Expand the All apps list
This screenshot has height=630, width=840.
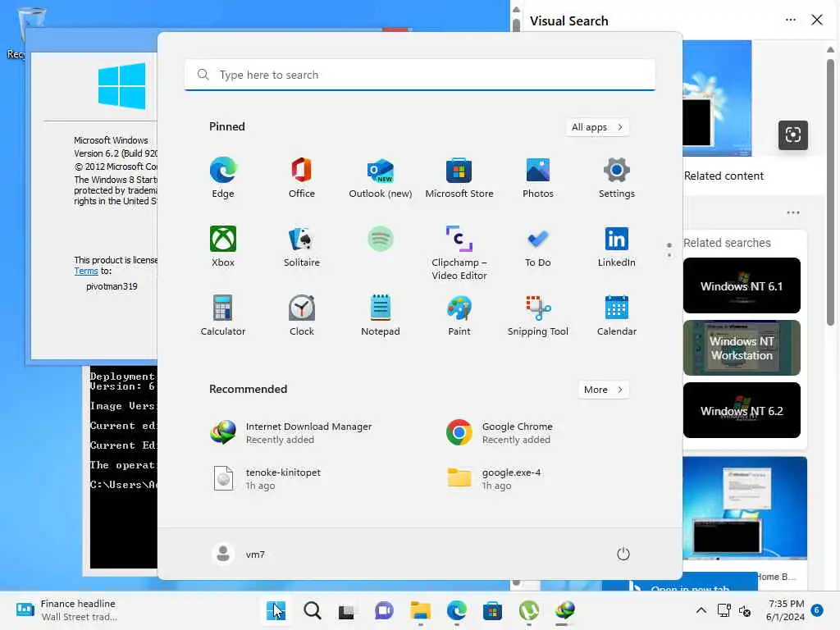tap(597, 127)
